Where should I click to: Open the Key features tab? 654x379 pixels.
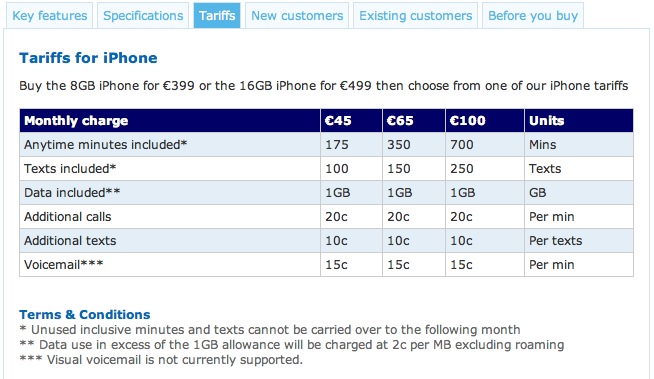[x=50, y=16]
